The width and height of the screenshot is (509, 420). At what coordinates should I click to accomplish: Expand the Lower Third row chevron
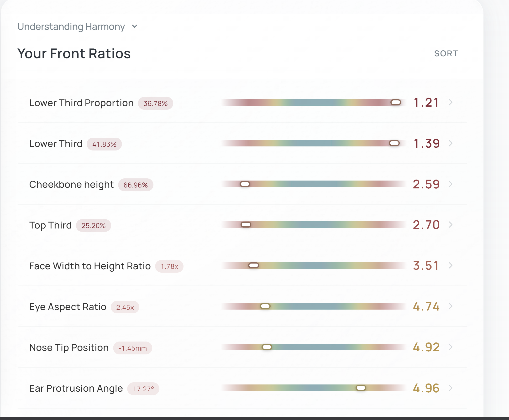tap(451, 143)
